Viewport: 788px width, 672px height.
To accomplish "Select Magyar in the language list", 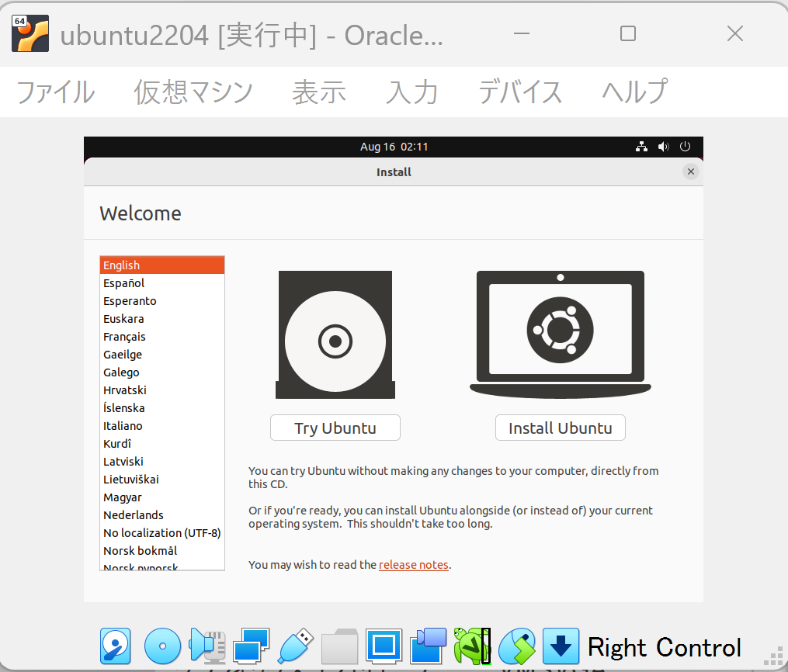I will [x=162, y=497].
